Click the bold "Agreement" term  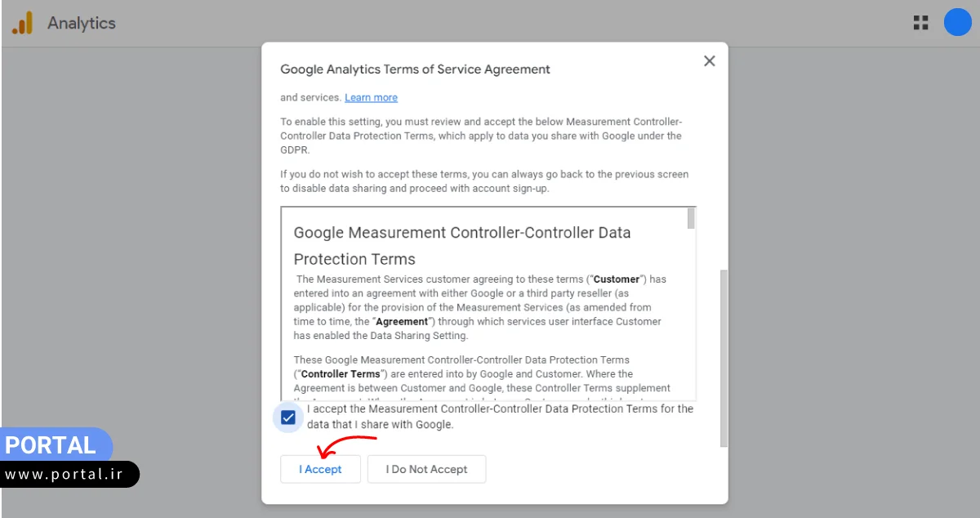(x=403, y=322)
